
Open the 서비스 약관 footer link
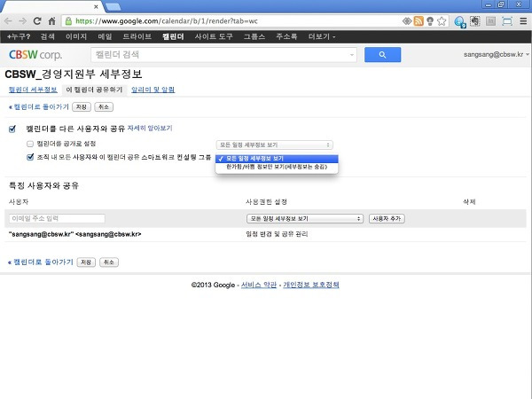coord(259,285)
